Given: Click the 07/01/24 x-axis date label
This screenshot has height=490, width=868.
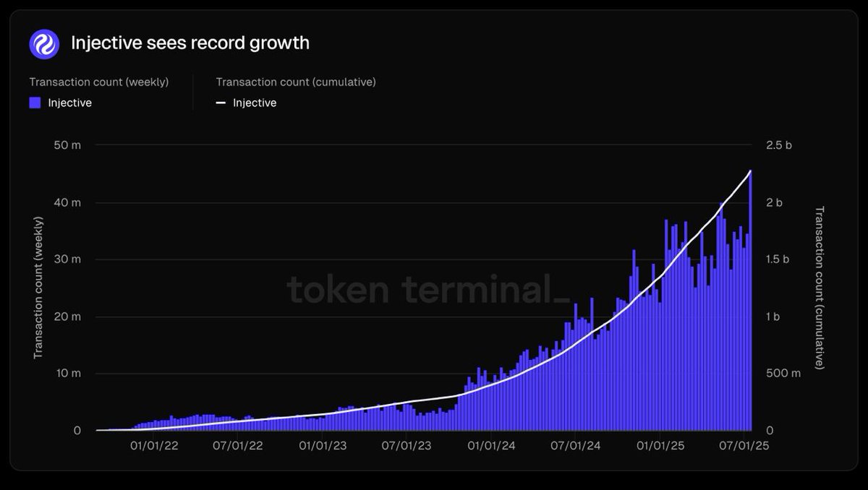Looking at the screenshot, I should point(576,446).
